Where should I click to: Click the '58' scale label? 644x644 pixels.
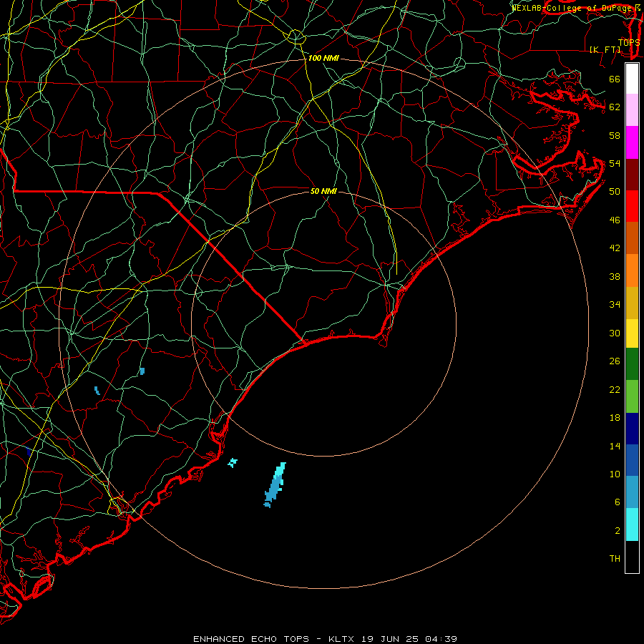pyautogui.click(x=615, y=135)
